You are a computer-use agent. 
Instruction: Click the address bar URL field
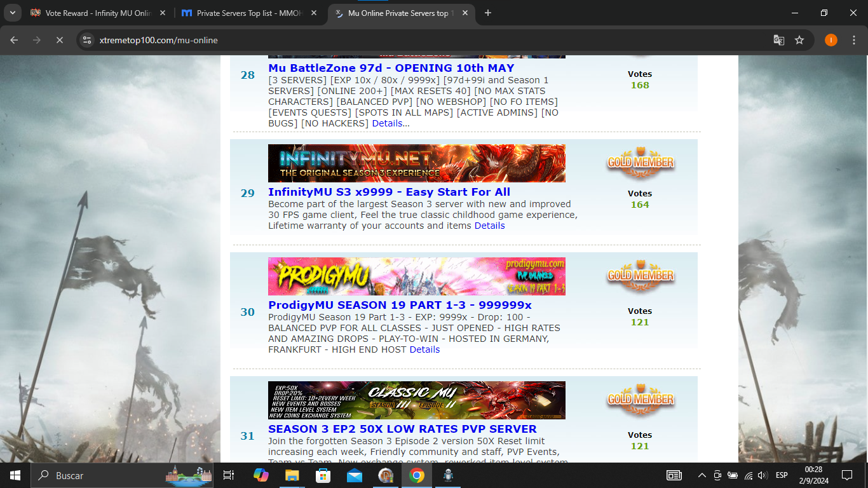pyautogui.click(x=432, y=40)
